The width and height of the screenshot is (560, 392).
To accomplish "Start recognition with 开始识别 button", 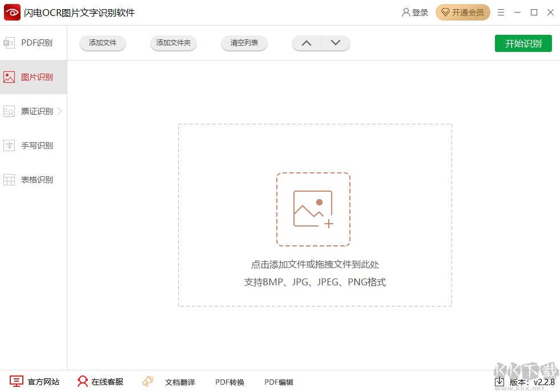I will (x=523, y=43).
